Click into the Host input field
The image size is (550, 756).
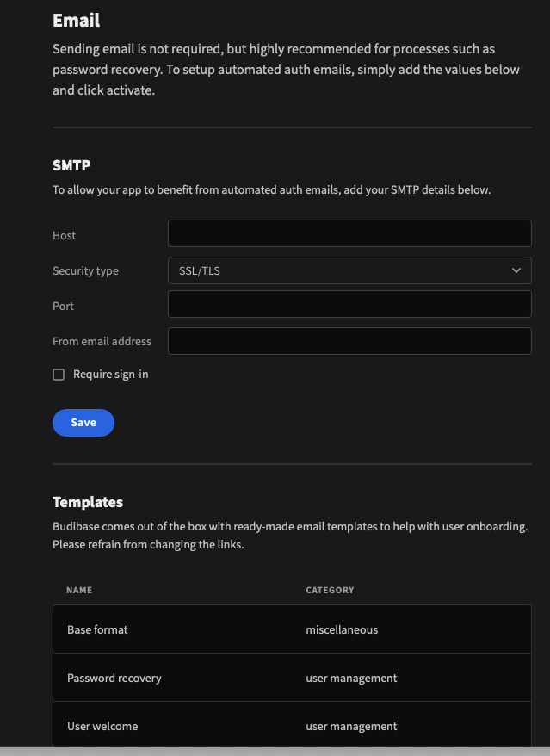(x=349, y=232)
